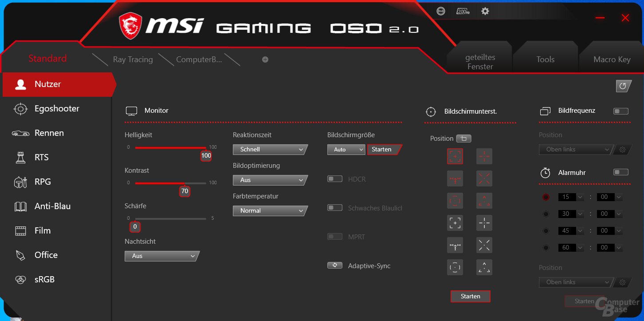Select the red four-dash cross crosshair
Viewport: 644px width, 321px height.
[484, 156]
